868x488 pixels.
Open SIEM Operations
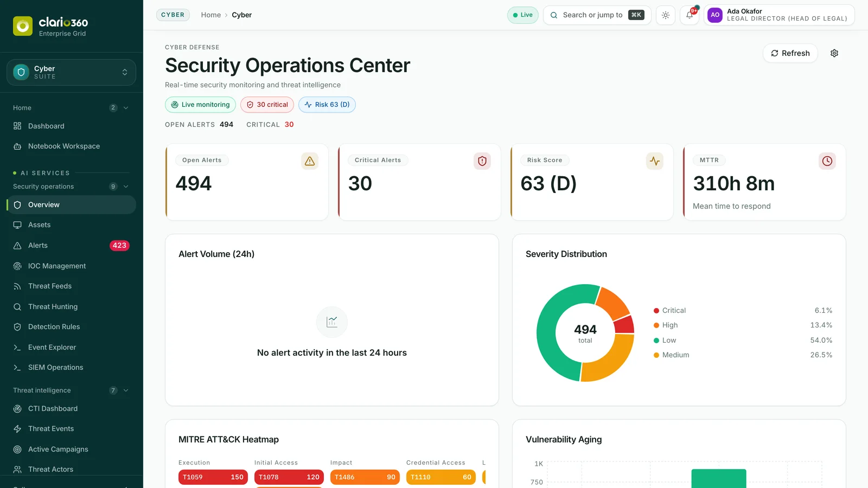pos(71,368)
